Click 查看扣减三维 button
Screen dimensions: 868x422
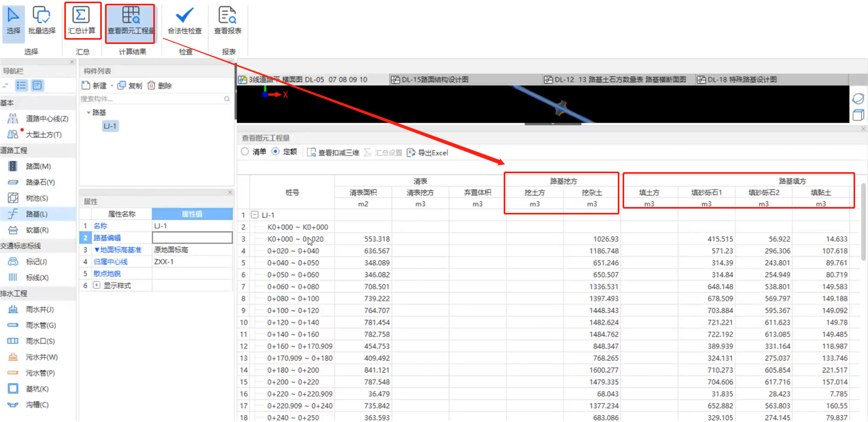pyautogui.click(x=333, y=152)
